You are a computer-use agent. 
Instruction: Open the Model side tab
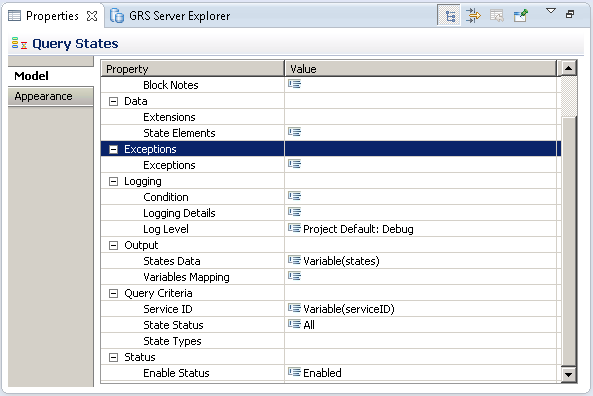point(51,76)
